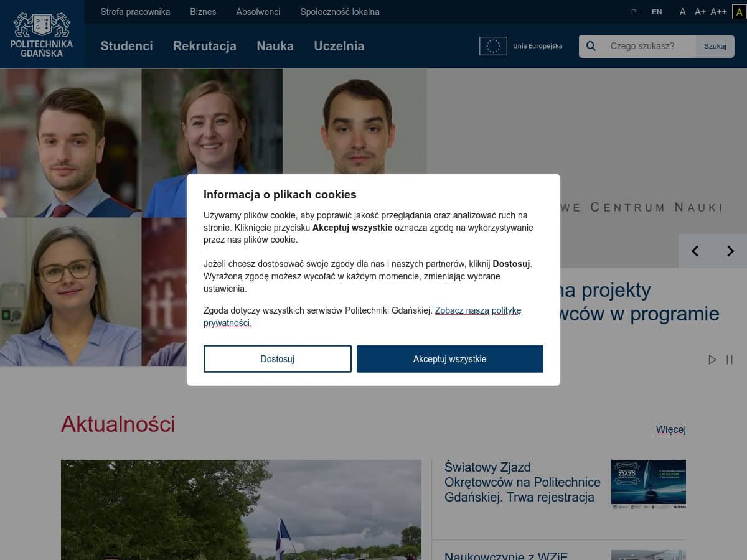
Task: Click the Politechnika Gdańska logo
Action: pos(42,34)
